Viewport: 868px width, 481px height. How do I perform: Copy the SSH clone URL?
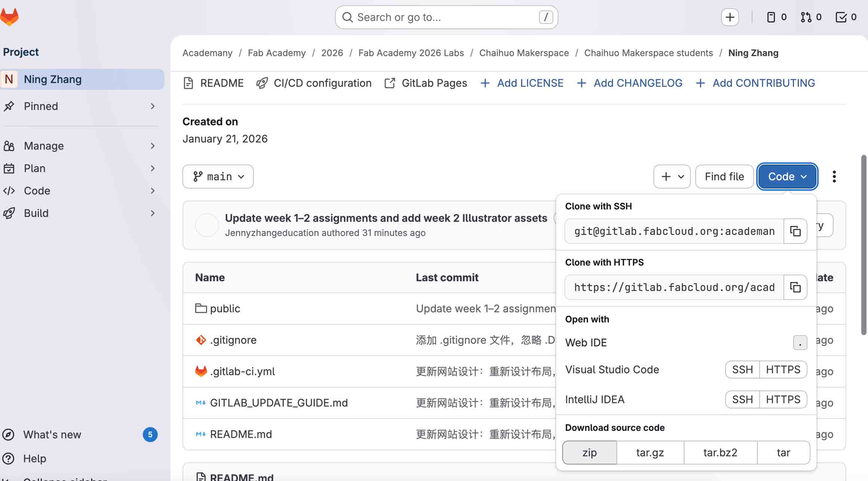795,231
